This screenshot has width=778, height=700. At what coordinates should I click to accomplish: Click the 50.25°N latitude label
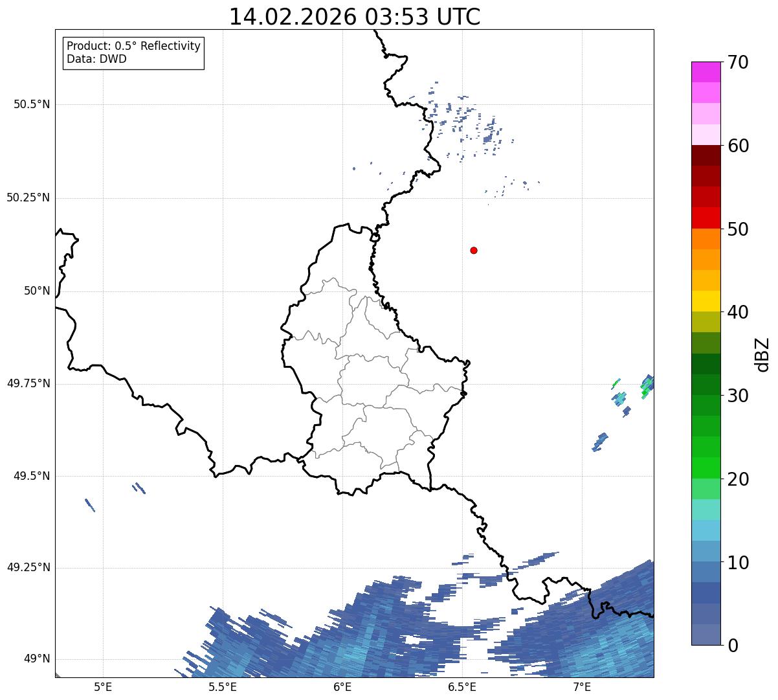[28, 198]
